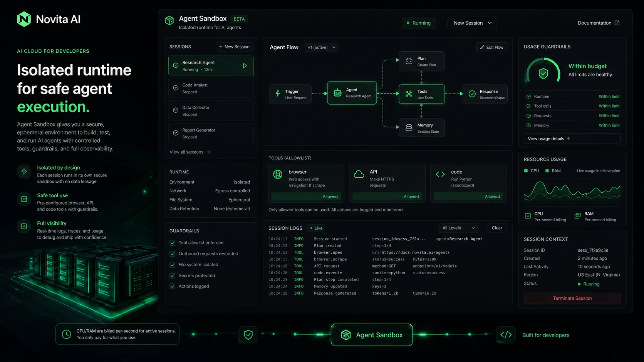This screenshot has width=644, height=362.
Task: Open the v1 (active) version dropdown
Action: (x=321, y=47)
